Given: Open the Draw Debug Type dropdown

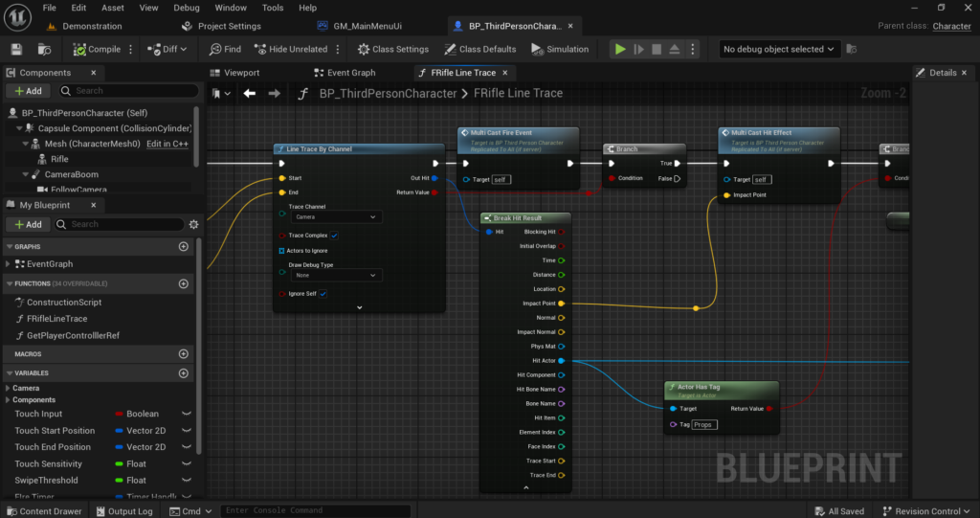Looking at the screenshot, I should 336,275.
